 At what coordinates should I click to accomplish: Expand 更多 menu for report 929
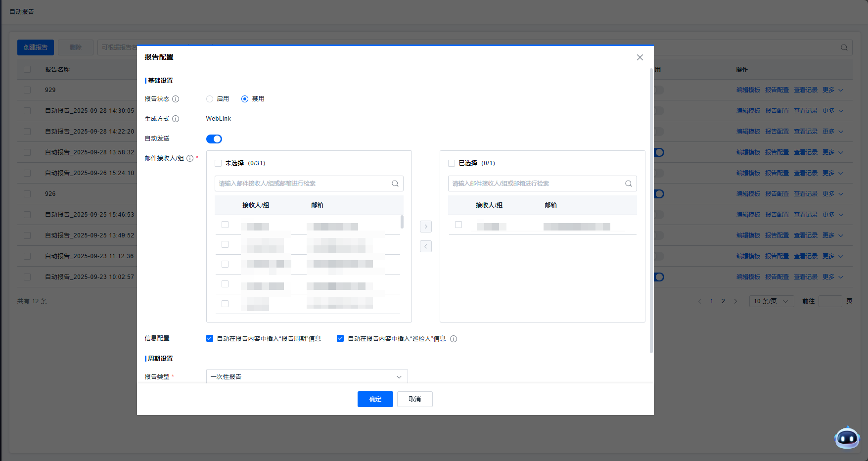pos(833,90)
